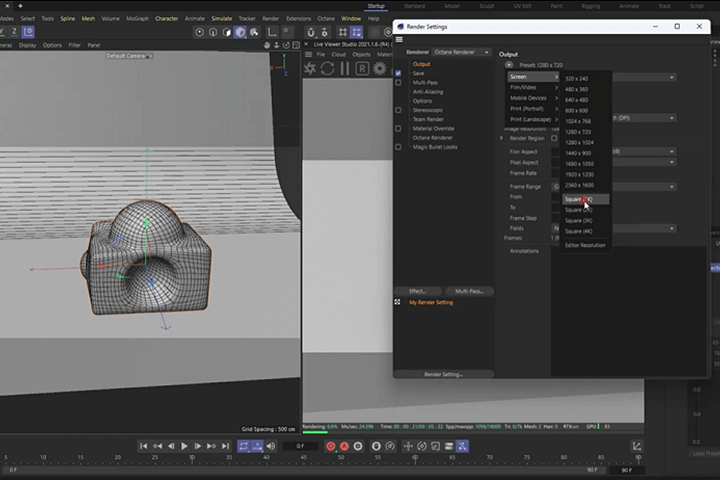Toggle the Enable Snap magnet icon

pyautogui.click(x=311, y=32)
